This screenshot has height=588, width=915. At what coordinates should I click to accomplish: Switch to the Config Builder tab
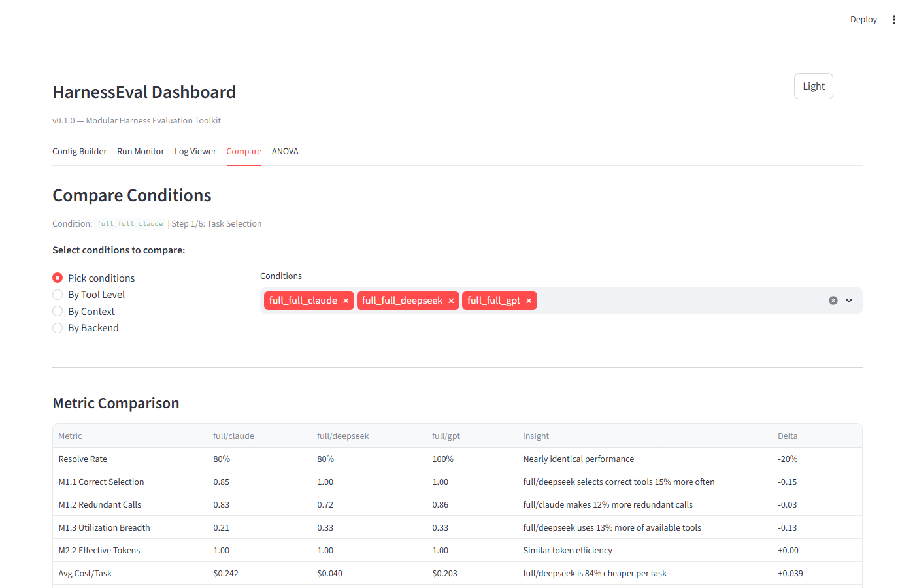click(x=79, y=151)
